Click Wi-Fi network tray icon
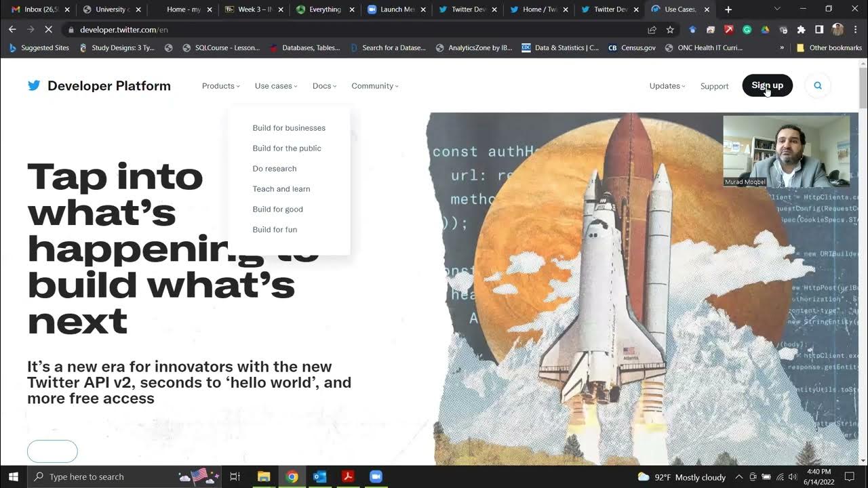Image resolution: width=868 pixels, height=488 pixels. pos(780,477)
